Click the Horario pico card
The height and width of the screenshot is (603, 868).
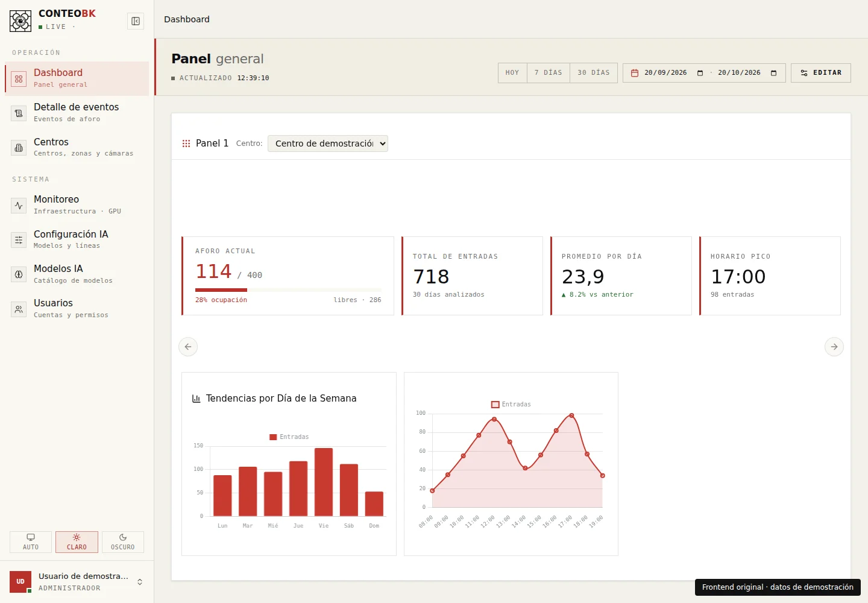[770, 276]
